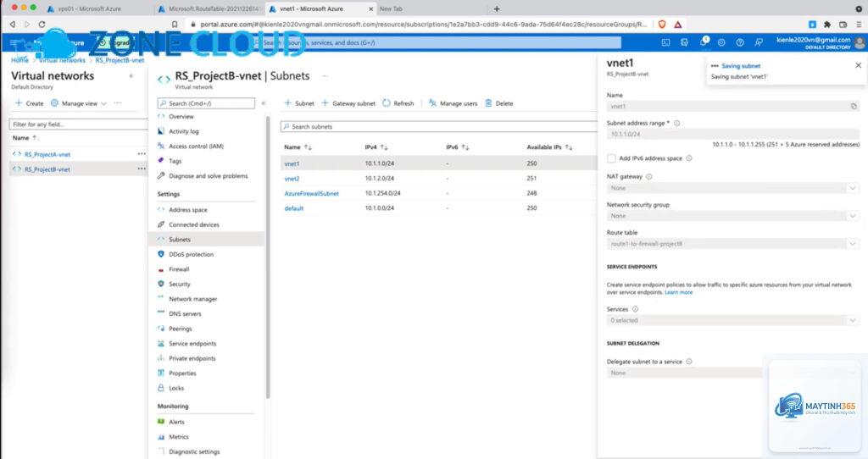The image size is (868, 459).
Task: Open Diagnose and solve problems
Action: [209, 176]
